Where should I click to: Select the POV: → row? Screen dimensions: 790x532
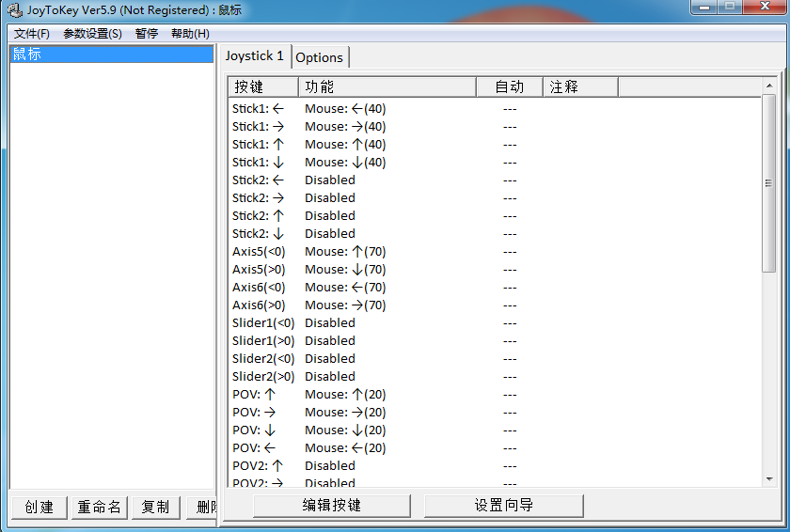point(495,413)
